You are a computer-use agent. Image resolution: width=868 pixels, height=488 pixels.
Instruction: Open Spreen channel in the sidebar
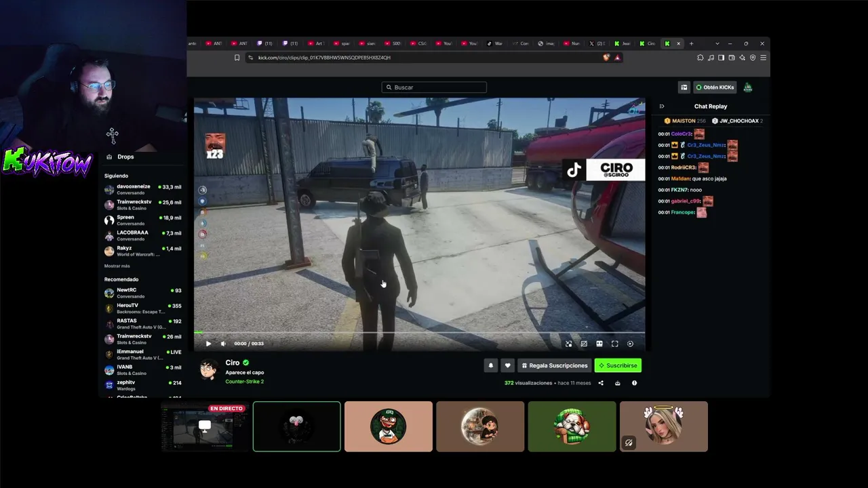tap(142, 220)
